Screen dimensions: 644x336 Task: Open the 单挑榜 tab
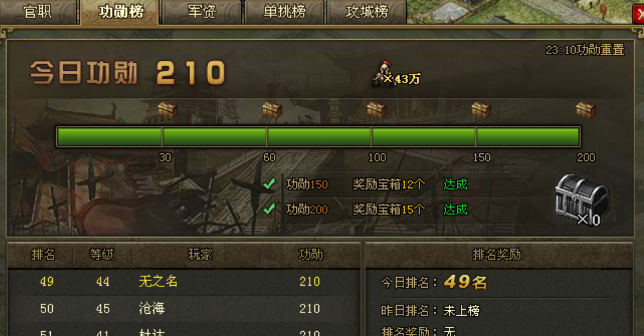click(284, 11)
